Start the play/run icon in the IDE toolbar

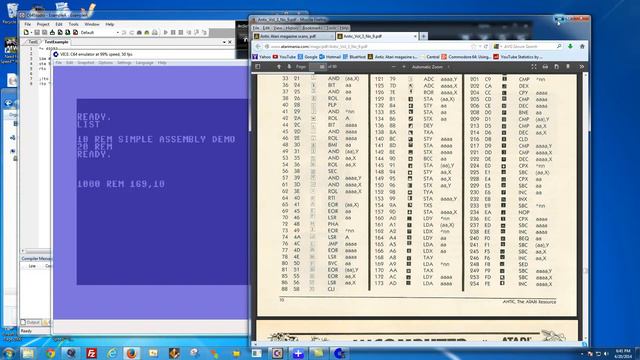pos(165,32)
